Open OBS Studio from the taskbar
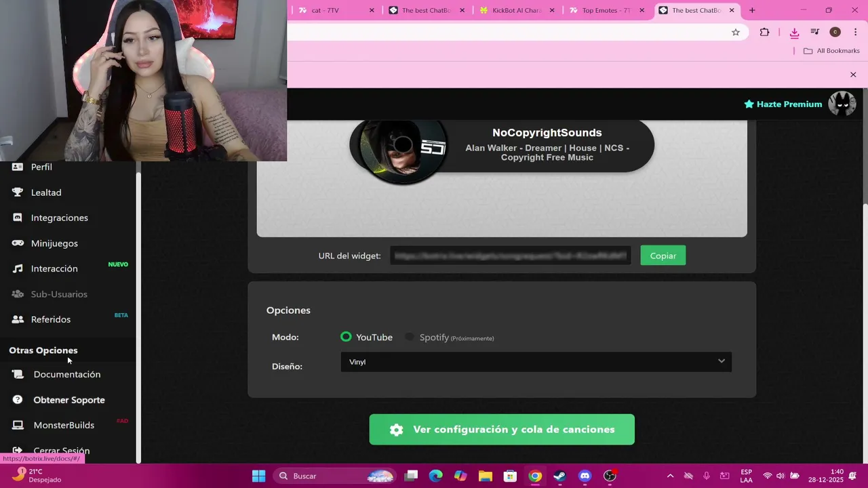The height and width of the screenshot is (488, 868). [x=610, y=476]
